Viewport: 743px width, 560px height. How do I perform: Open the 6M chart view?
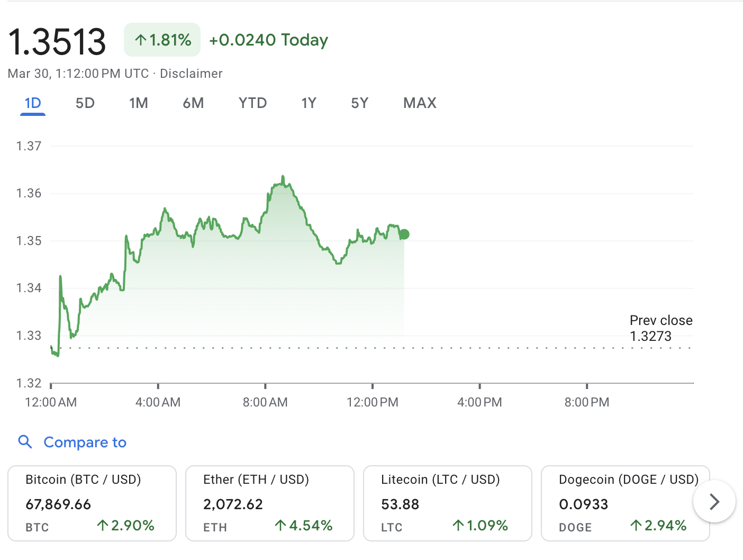pos(193,103)
